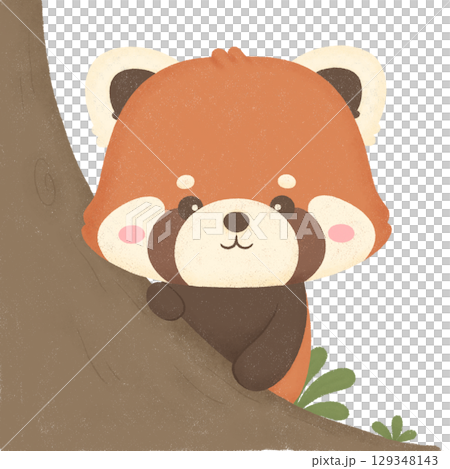Click the red panda illustration
The width and height of the screenshot is (450, 469).
(x=236, y=225)
